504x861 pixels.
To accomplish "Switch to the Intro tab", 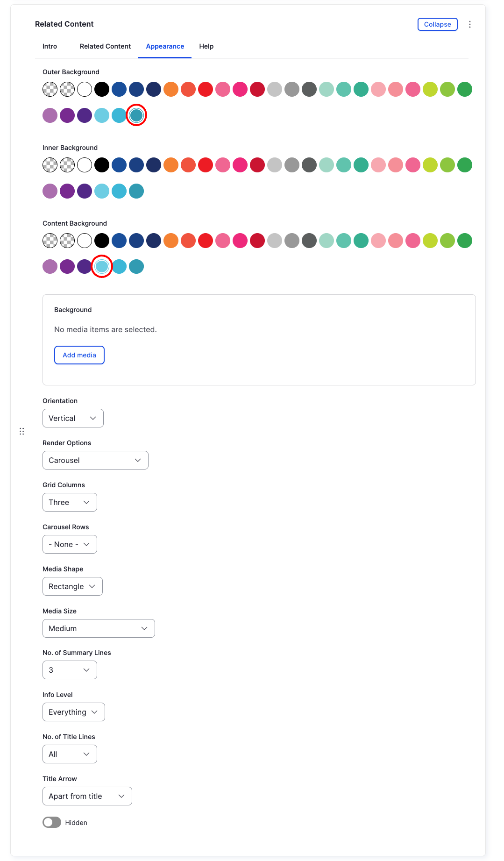I will click(x=50, y=46).
